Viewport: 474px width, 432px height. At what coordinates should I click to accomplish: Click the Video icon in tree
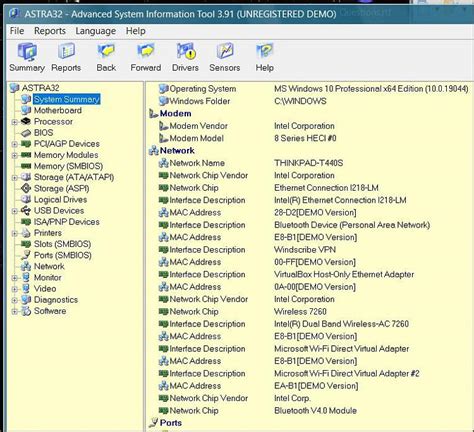[x=26, y=289]
